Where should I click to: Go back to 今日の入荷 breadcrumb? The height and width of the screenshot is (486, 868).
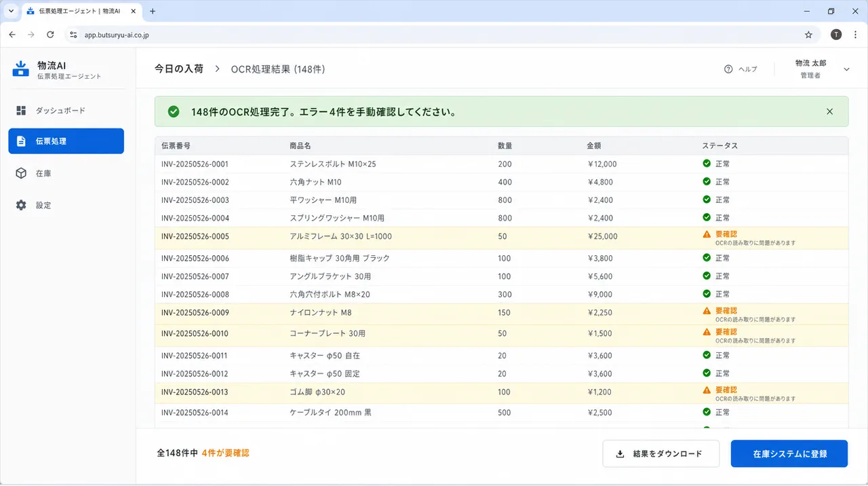click(179, 69)
